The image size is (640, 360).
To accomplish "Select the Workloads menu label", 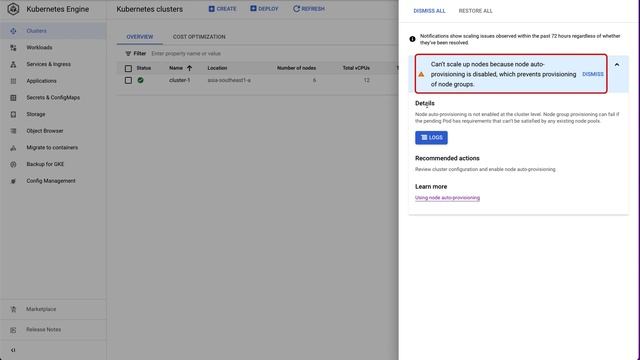I will tap(39, 48).
